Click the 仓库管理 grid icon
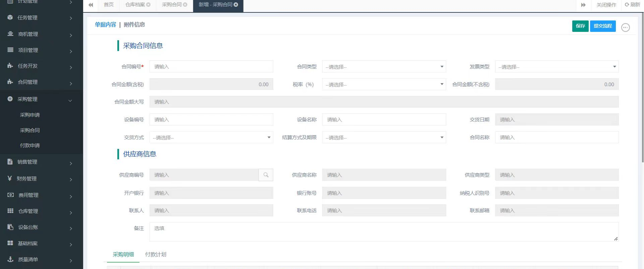The height and width of the screenshot is (269, 644). click(10, 211)
